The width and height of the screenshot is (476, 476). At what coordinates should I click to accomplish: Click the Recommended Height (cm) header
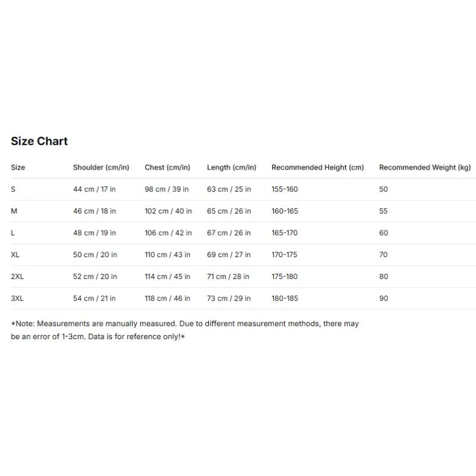pos(318,167)
